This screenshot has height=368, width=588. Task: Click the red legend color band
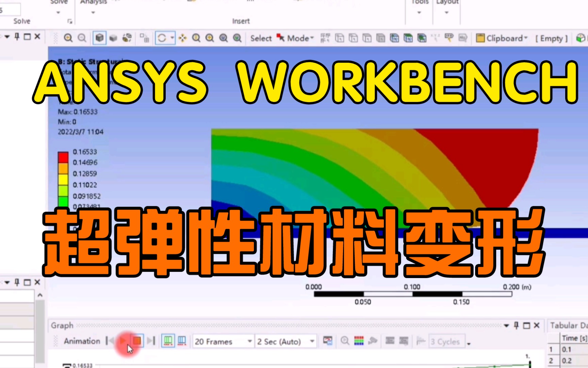click(63, 157)
